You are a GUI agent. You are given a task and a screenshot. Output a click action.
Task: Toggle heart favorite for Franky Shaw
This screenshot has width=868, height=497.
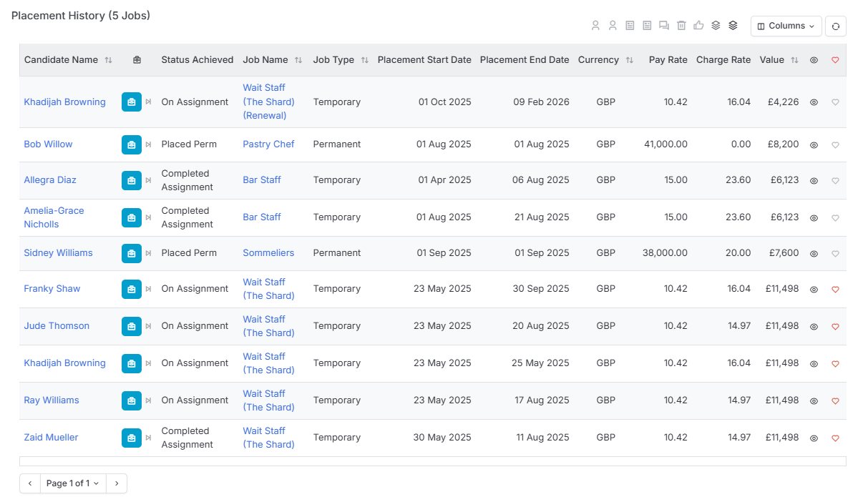click(835, 290)
